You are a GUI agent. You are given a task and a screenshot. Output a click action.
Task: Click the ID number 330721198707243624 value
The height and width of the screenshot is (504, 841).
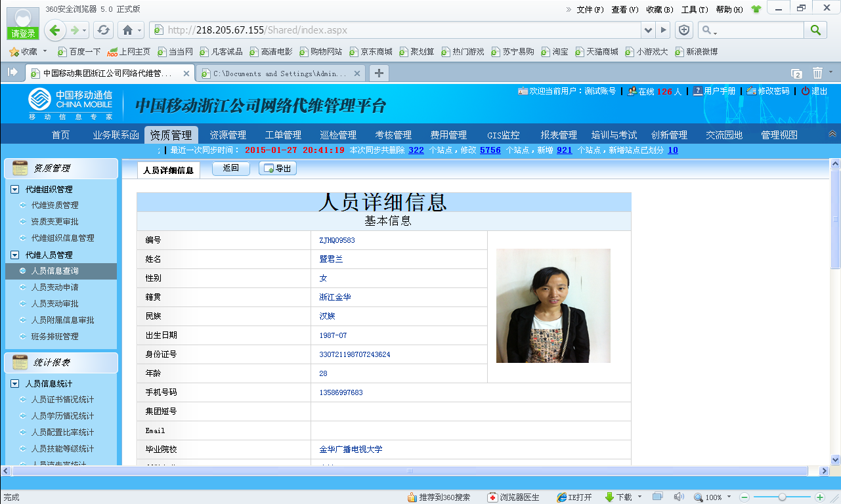(355, 354)
